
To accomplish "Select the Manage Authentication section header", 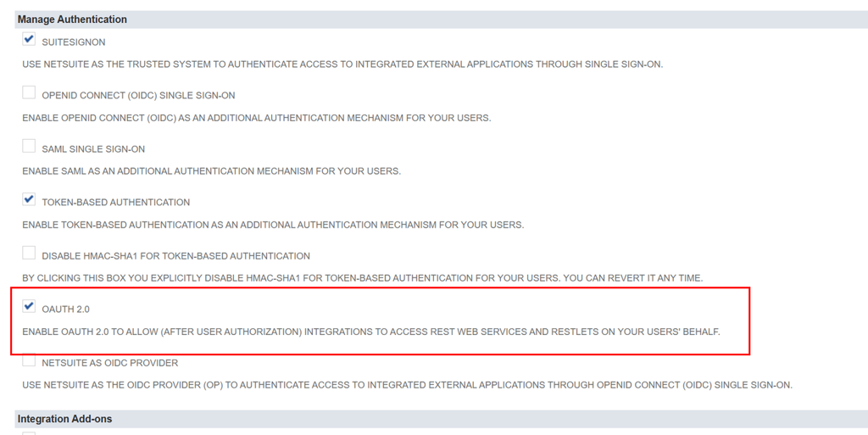I will 441,20.
